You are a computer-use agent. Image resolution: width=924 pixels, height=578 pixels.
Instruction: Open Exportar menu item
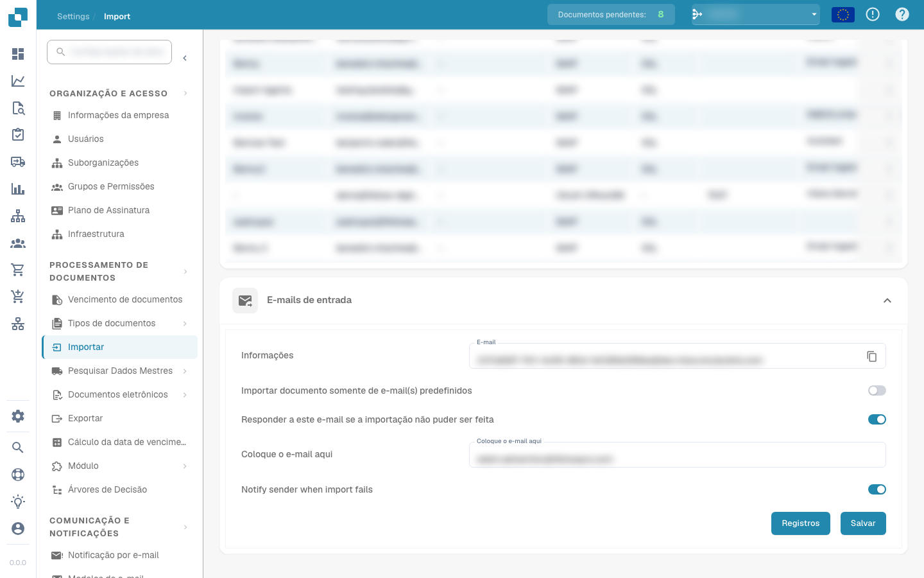pos(119,419)
